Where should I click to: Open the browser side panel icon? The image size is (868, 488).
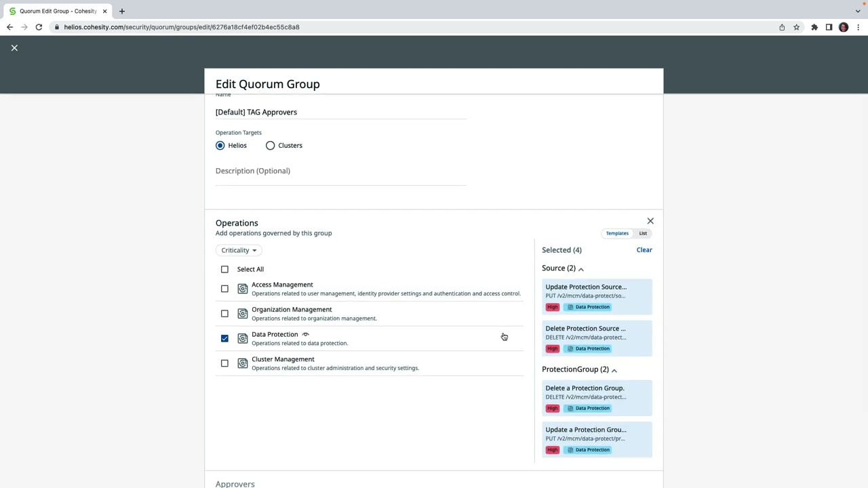(x=829, y=27)
